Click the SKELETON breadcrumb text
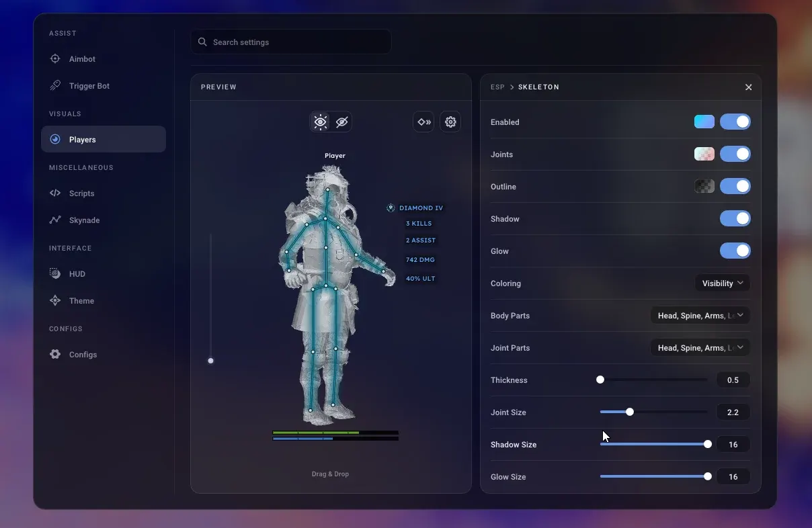 [538, 87]
